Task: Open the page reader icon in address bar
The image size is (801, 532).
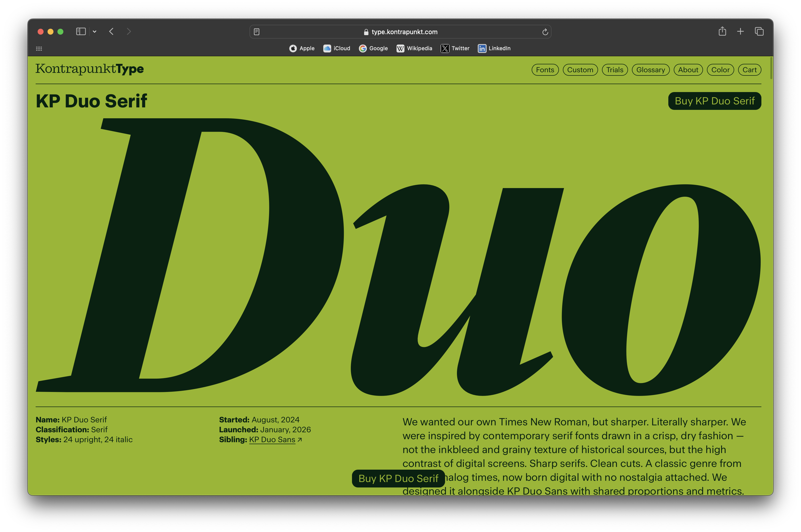Action: [x=257, y=32]
